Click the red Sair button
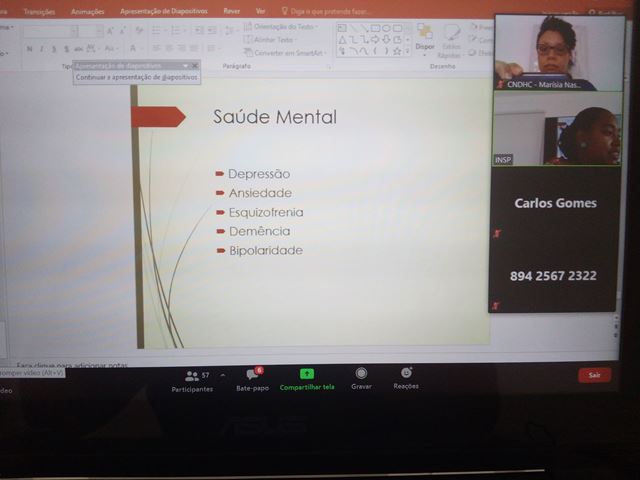The width and height of the screenshot is (640, 480). 594,375
